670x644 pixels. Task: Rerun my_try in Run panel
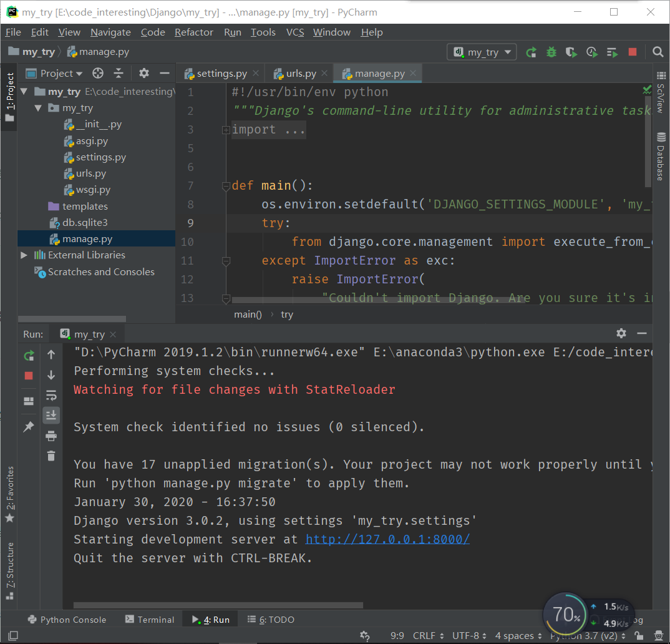(x=29, y=356)
